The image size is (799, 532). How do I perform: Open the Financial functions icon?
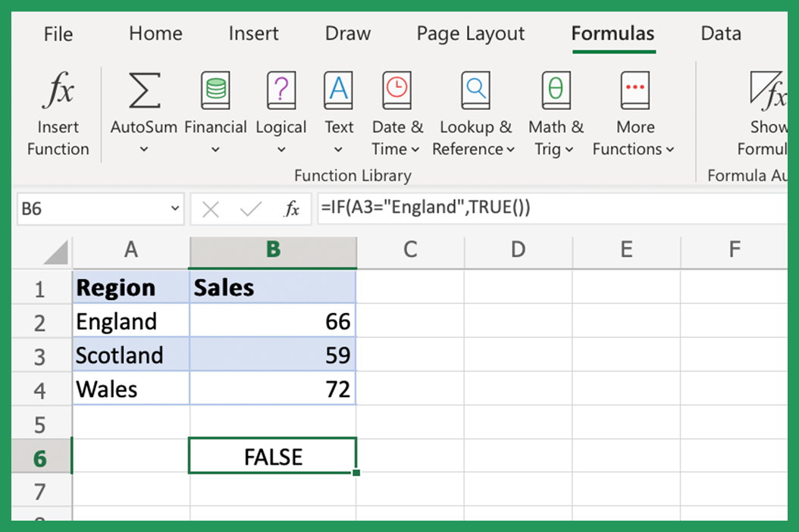215,91
